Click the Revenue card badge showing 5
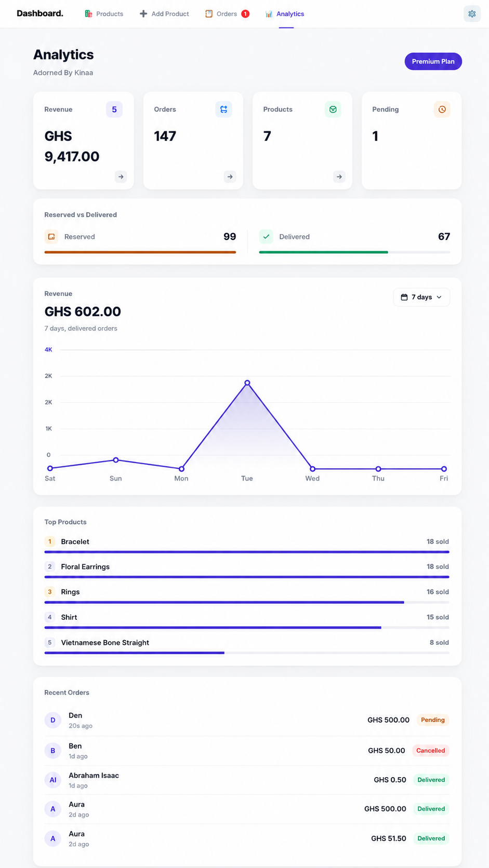Screen dimensions: 489x868 114,110
